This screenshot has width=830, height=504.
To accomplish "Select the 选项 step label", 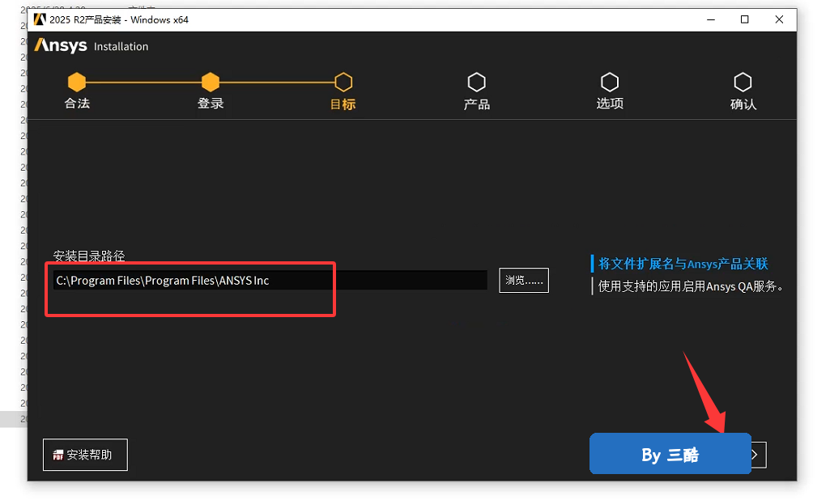I will 610,104.
